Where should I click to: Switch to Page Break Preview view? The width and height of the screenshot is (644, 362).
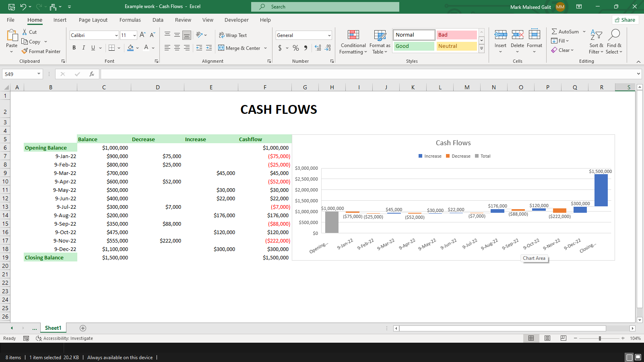pos(563,338)
